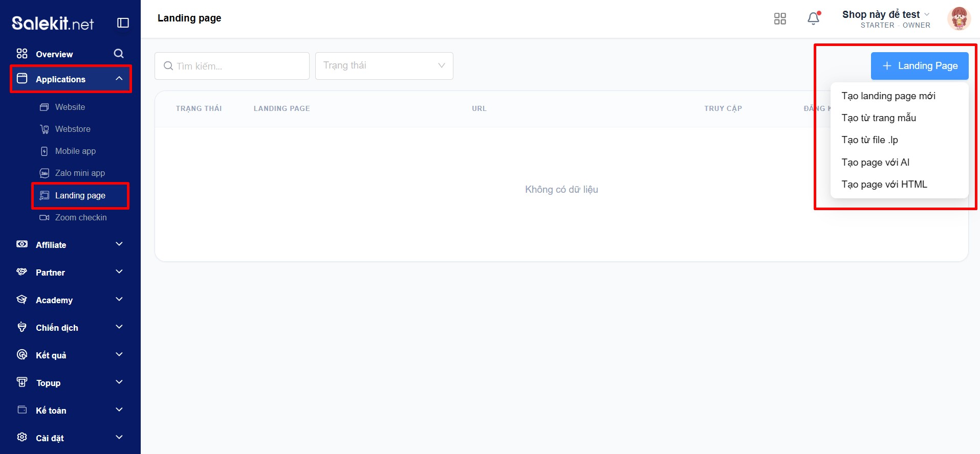Click the user avatar picture
Viewport: 980px width, 454px height.
point(959,19)
